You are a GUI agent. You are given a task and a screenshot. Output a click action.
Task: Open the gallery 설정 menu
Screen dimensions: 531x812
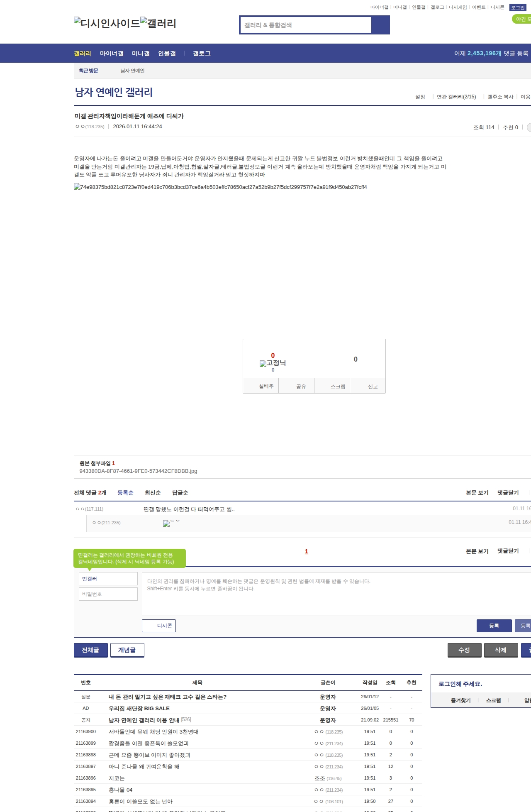[420, 97]
